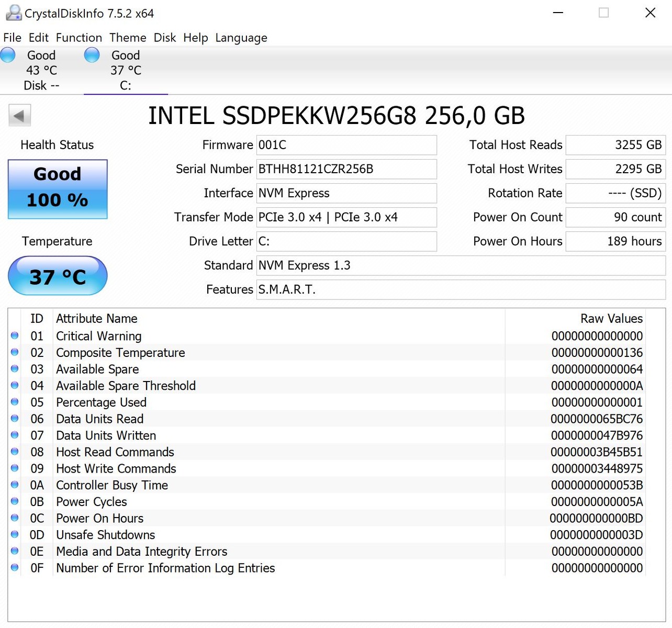Click Rotation Rate value ---- (SSD)
672x628 pixels.
tap(615, 193)
